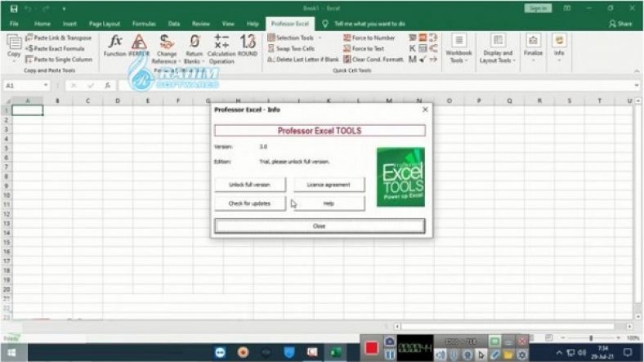Open the Review tab
This screenshot has width=644, height=362.
(201, 24)
